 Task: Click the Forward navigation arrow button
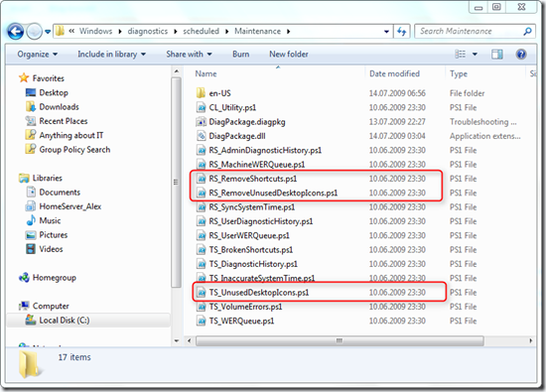coord(35,32)
